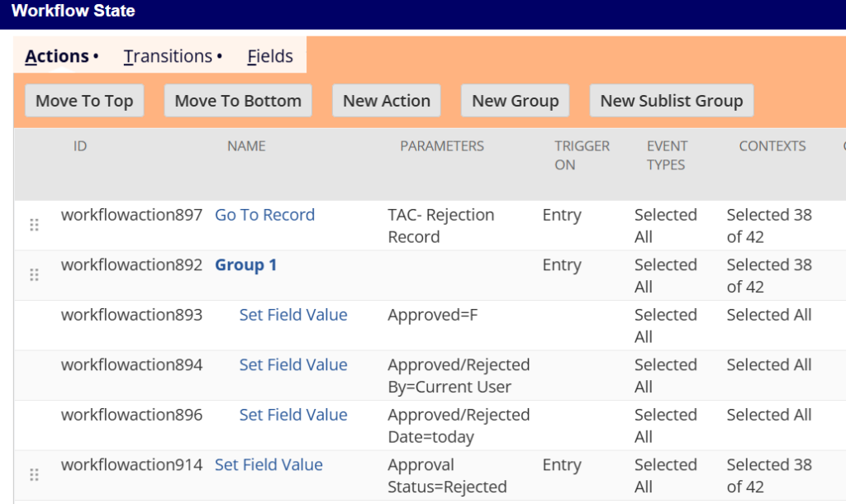Create a New Sublist Group
The height and width of the screenshot is (504, 846).
pyautogui.click(x=672, y=101)
